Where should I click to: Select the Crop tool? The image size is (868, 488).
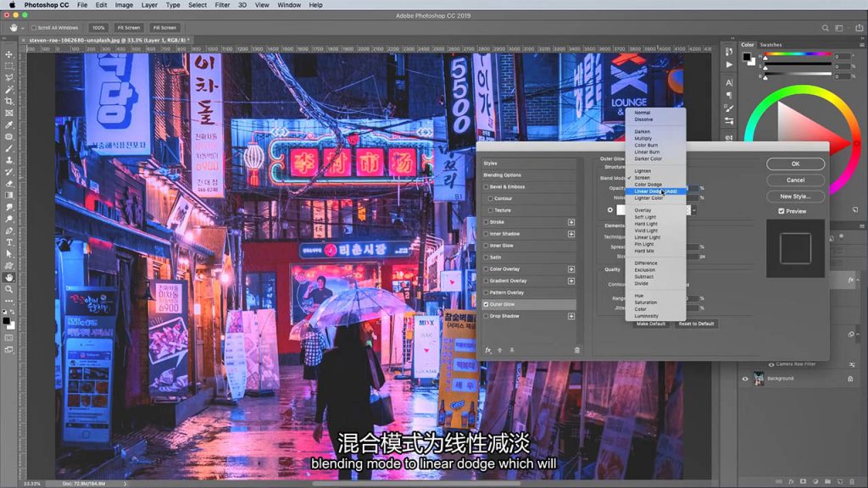(8, 102)
